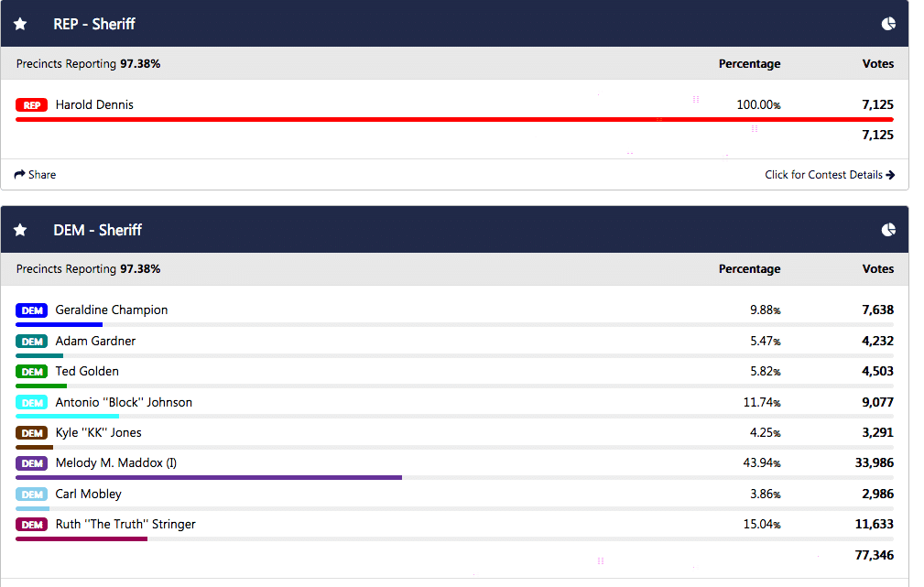Click the 3,291 vote count
This screenshot has height=587, width=924.
click(x=877, y=432)
